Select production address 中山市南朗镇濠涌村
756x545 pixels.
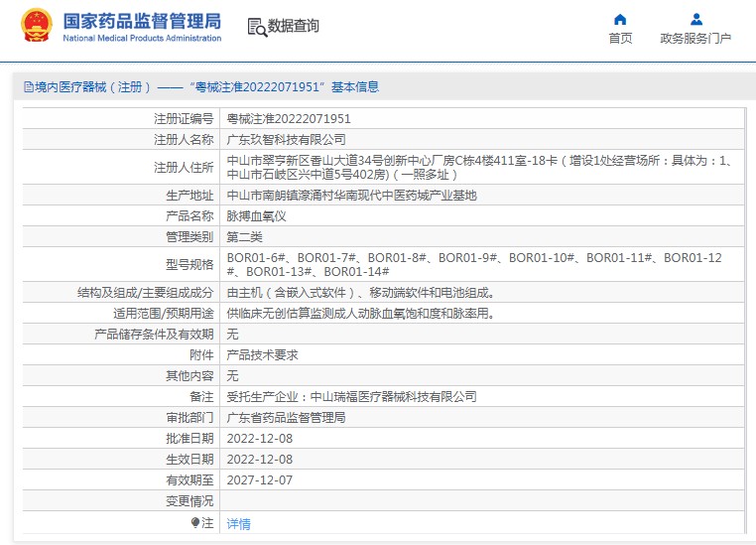(351, 196)
